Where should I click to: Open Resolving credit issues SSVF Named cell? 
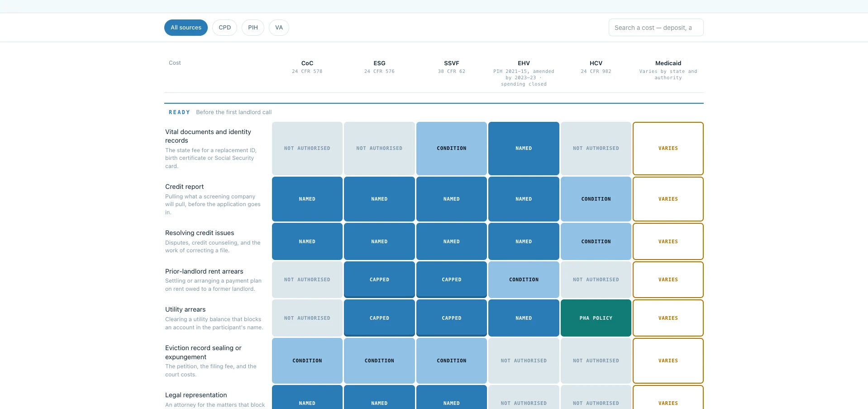[452, 241]
